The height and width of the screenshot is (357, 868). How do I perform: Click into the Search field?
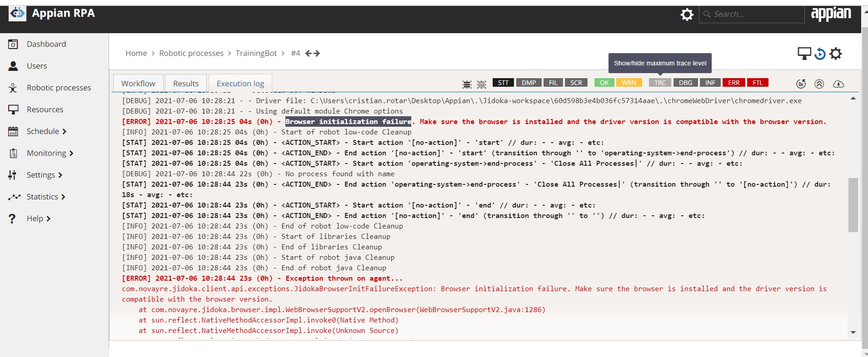tap(752, 14)
